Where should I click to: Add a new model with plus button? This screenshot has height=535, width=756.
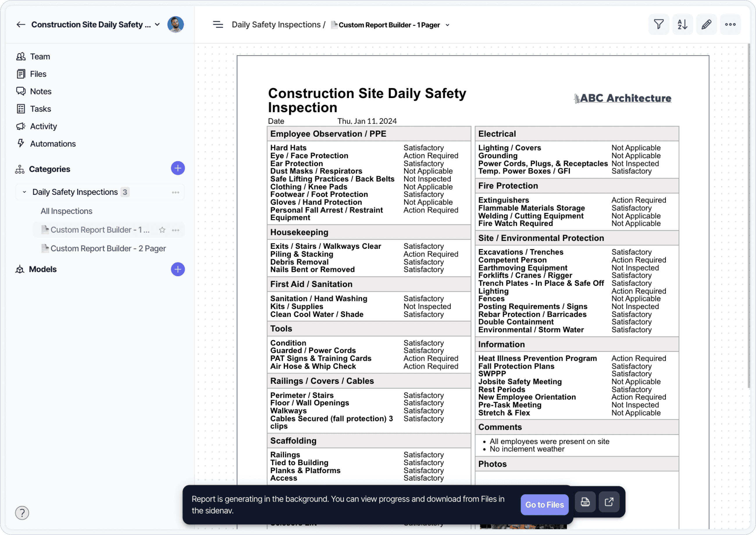click(x=178, y=270)
